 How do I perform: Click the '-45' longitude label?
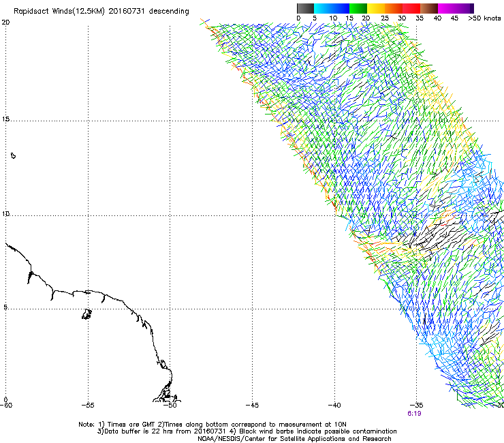[x=252, y=405]
